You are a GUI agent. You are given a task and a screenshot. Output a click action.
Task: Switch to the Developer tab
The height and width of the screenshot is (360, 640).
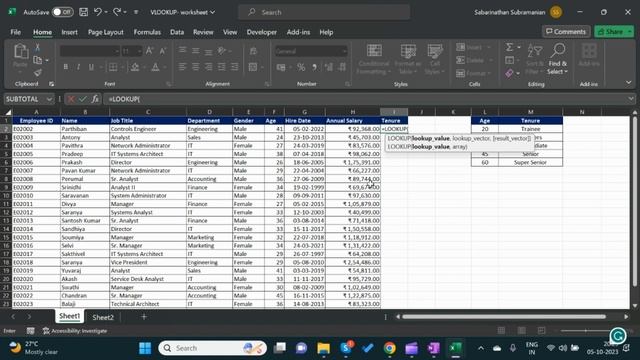(x=262, y=32)
